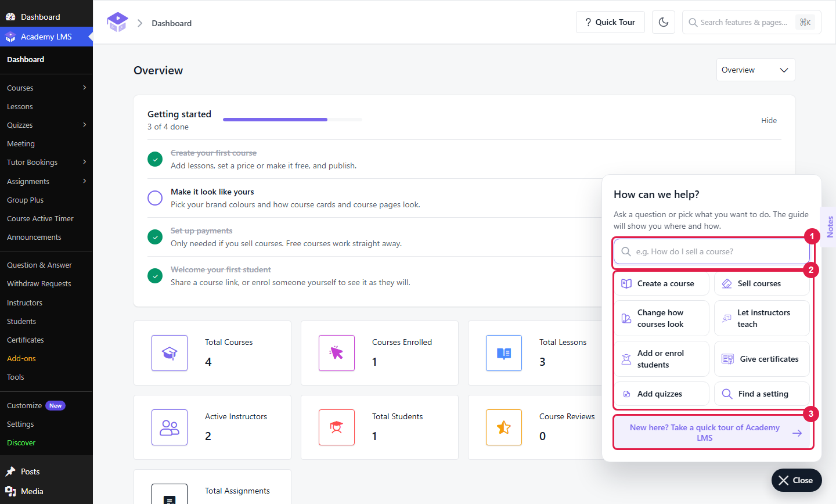Click the 'Search features & pages' box
This screenshot has height=504, width=836.
[751, 22]
